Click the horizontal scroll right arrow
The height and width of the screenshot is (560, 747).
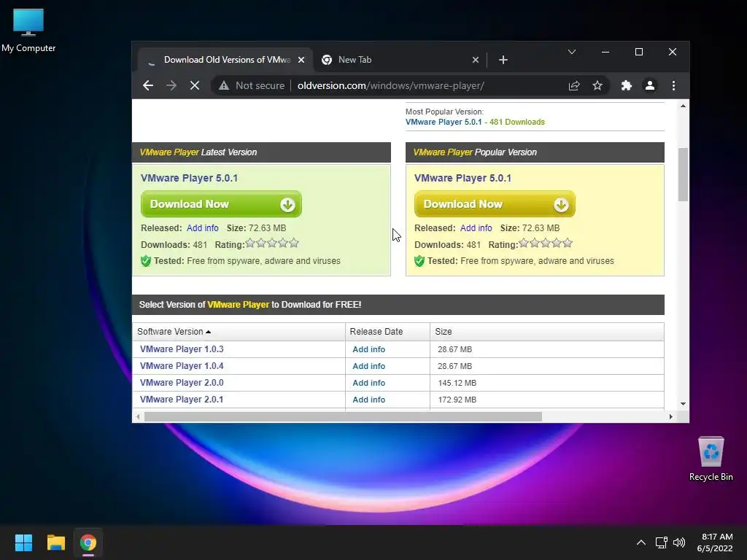[671, 416]
